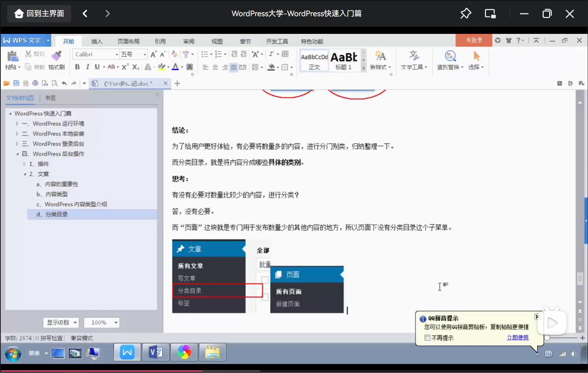Open the 显示级别 dropdown

(x=61, y=323)
